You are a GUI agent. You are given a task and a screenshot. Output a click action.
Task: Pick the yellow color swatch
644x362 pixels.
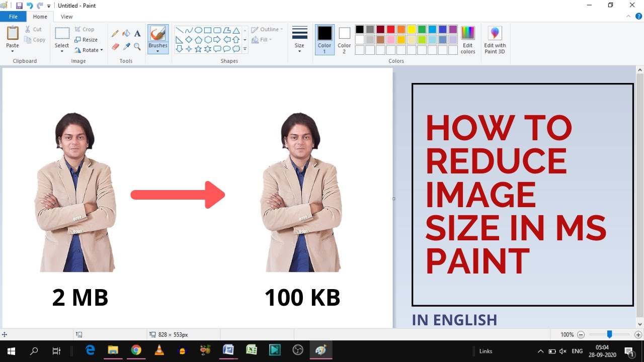click(411, 30)
